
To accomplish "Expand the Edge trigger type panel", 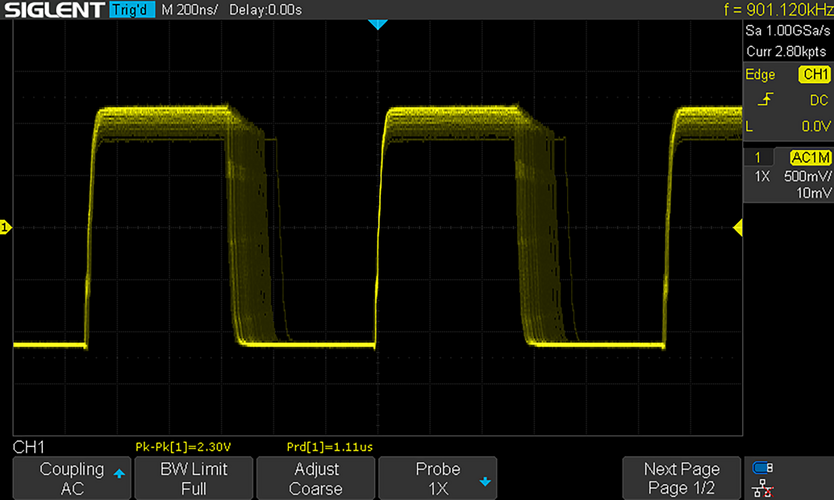I will click(760, 74).
